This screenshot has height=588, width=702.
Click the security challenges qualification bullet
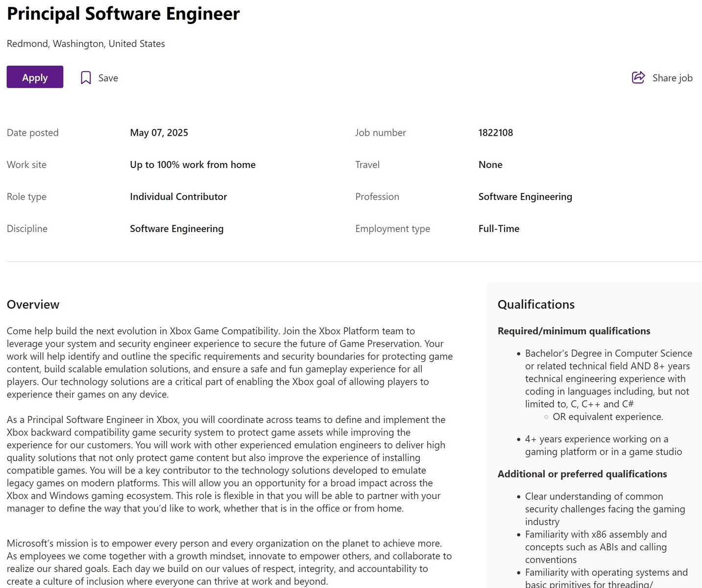coord(605,509)
